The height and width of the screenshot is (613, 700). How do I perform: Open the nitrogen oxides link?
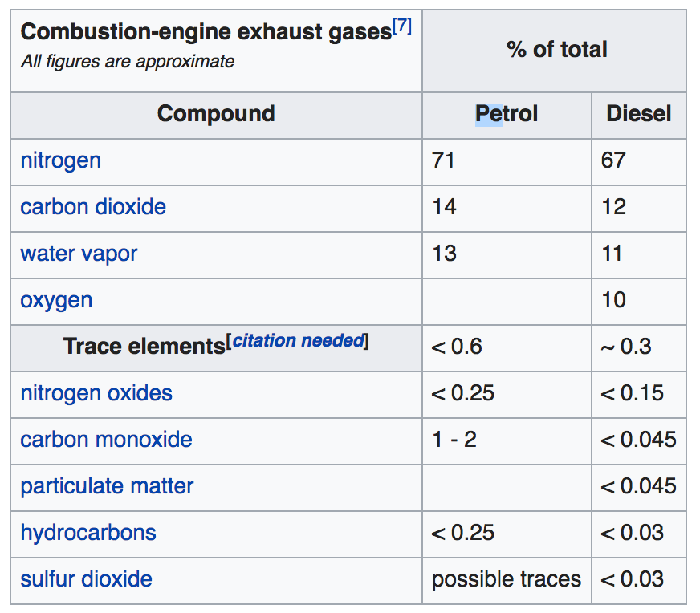coord(96,393)
